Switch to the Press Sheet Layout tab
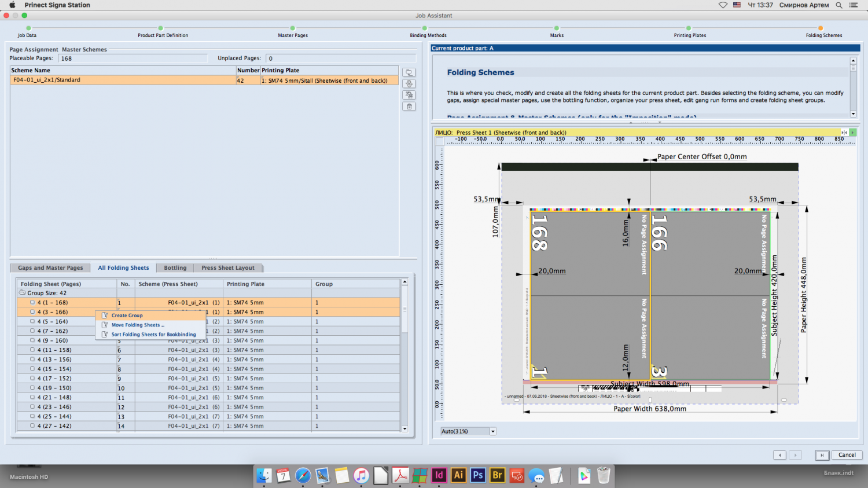 pos(228,268)
